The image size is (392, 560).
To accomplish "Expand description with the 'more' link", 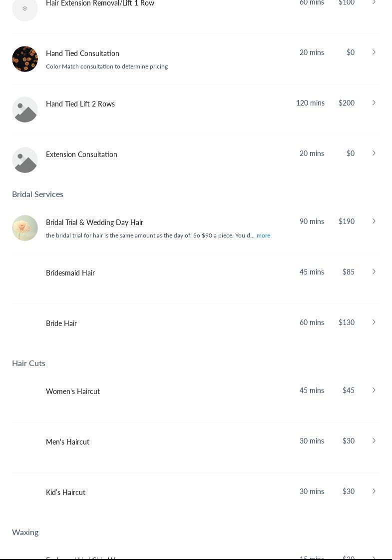I will click(263, 235).
